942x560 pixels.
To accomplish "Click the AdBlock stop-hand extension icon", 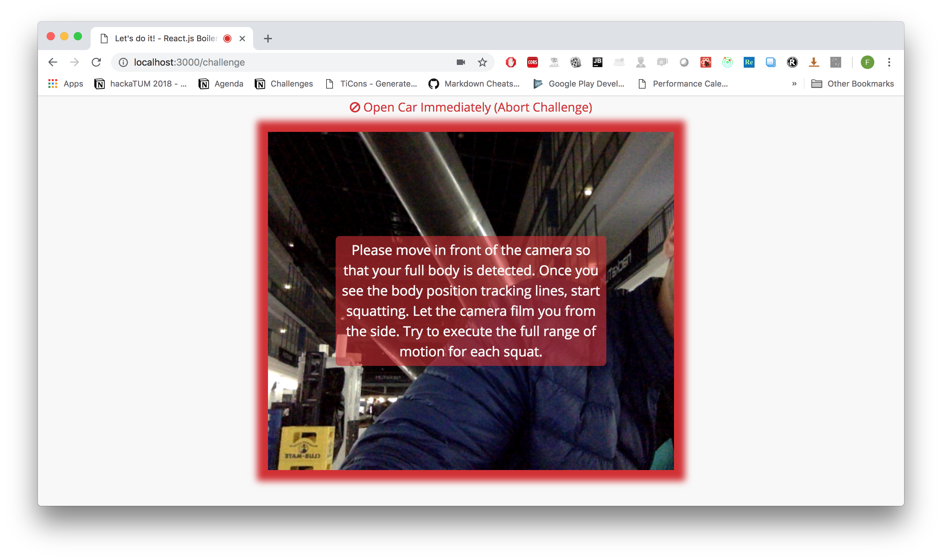I will pos(511,62).
